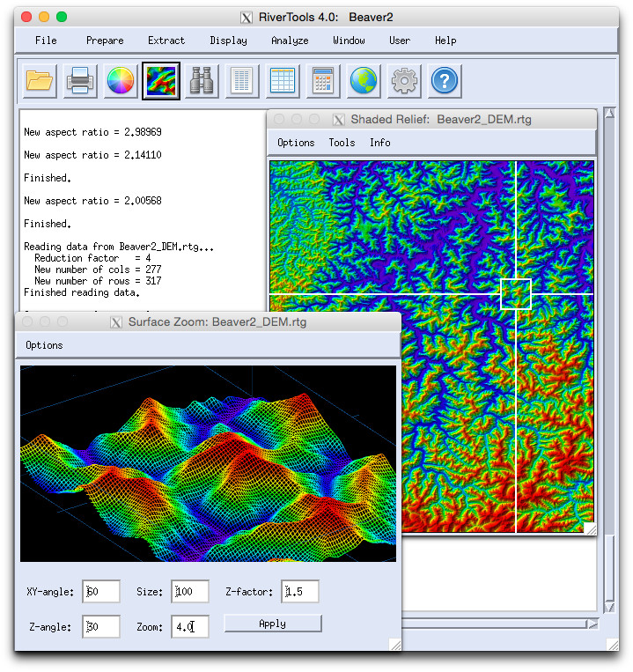Viewport: 633px width, 672px height.
Task: Open the table grid icon
Action: pyautogui.click(x=283, y=82)
